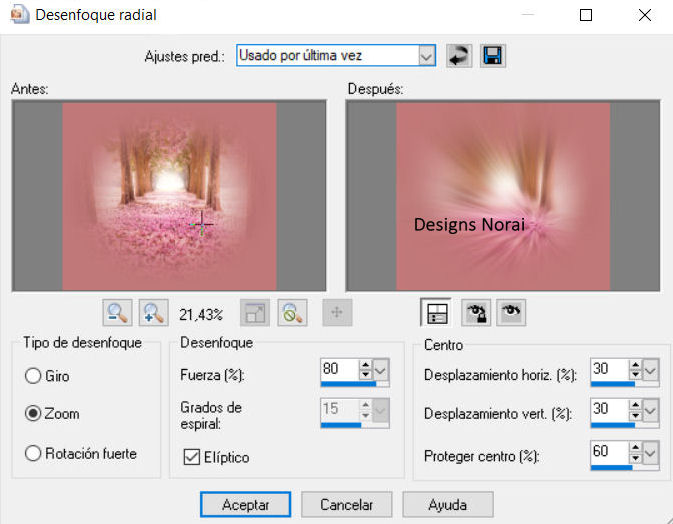The width and height of the screenshot is (673, 524).
Task: Click the Fuerza blue slider bar
Action: tap(355, 384)
